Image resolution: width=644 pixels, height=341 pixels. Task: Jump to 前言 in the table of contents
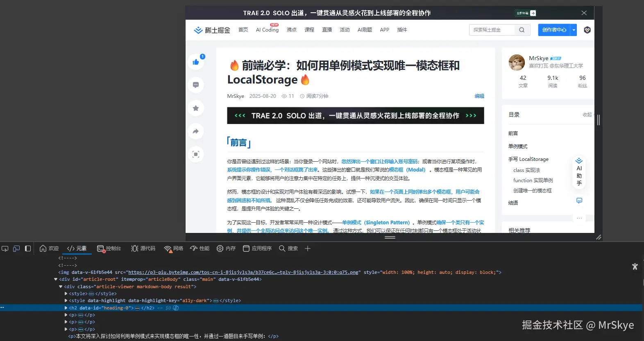coord(513,133)
